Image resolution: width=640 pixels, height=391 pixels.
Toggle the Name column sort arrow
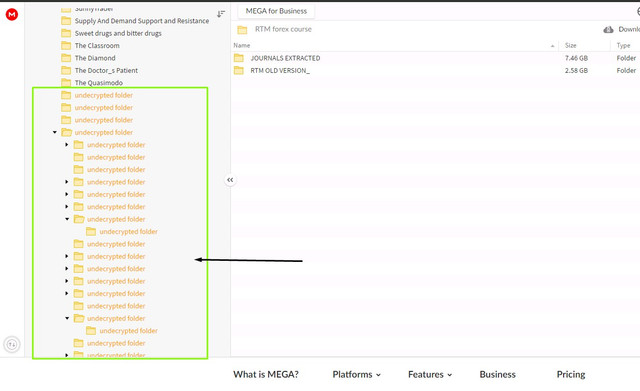coord(552,46)
